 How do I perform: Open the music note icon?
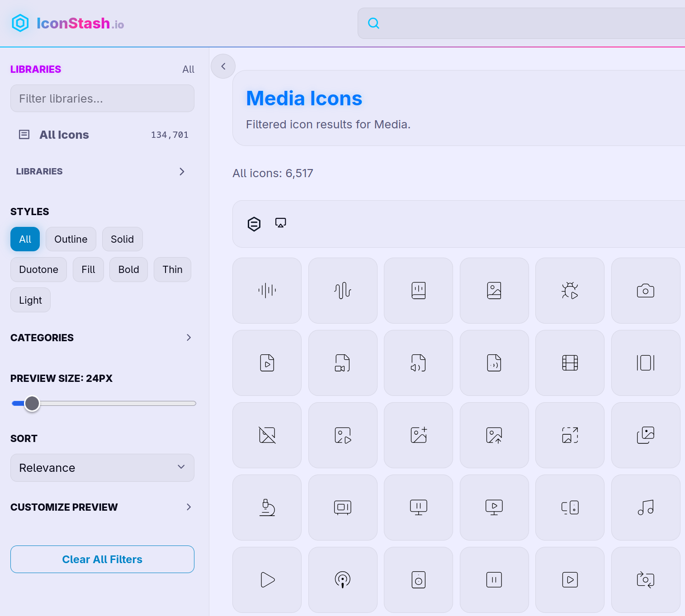tap(646, 508)
